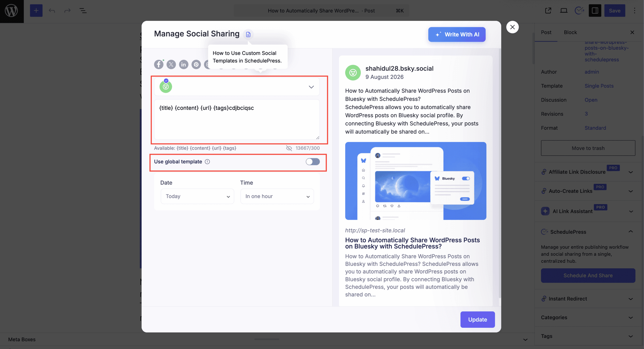Toggle the selected green Bluesky profile avatar
The image size is (644, 349).
point(166,86)
